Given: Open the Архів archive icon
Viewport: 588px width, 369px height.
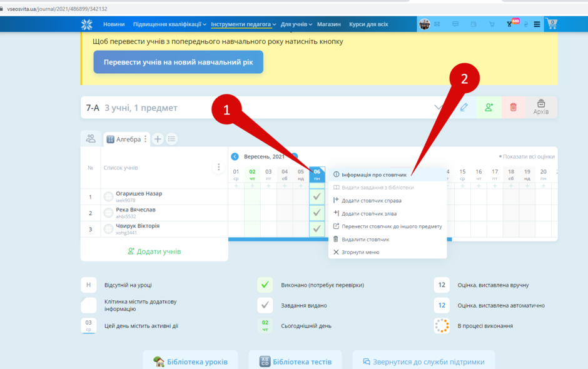Looking at the screenshot, I should (540, 107).
